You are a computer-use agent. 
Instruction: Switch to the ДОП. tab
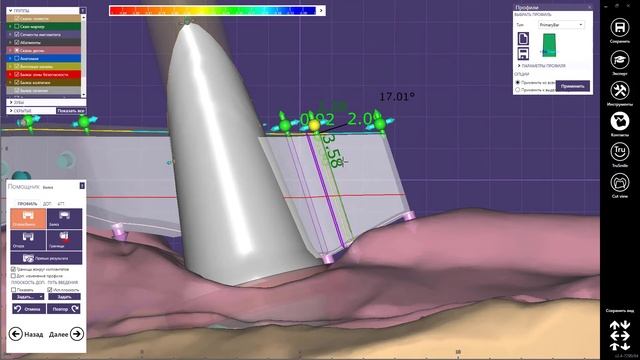point(47,204)
